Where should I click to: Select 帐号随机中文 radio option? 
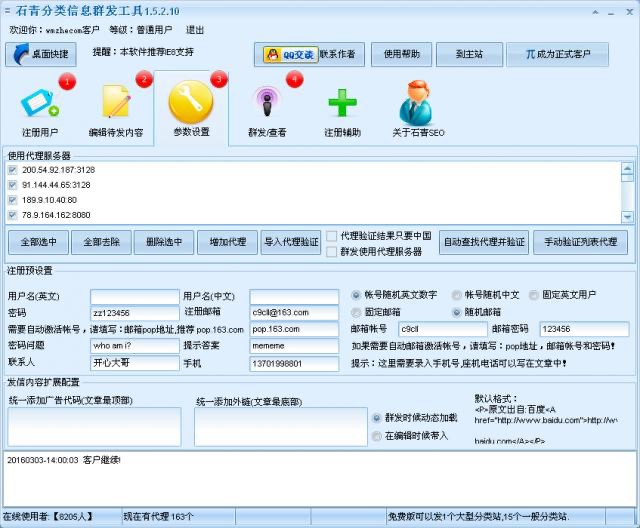click(x=456, y=295)
